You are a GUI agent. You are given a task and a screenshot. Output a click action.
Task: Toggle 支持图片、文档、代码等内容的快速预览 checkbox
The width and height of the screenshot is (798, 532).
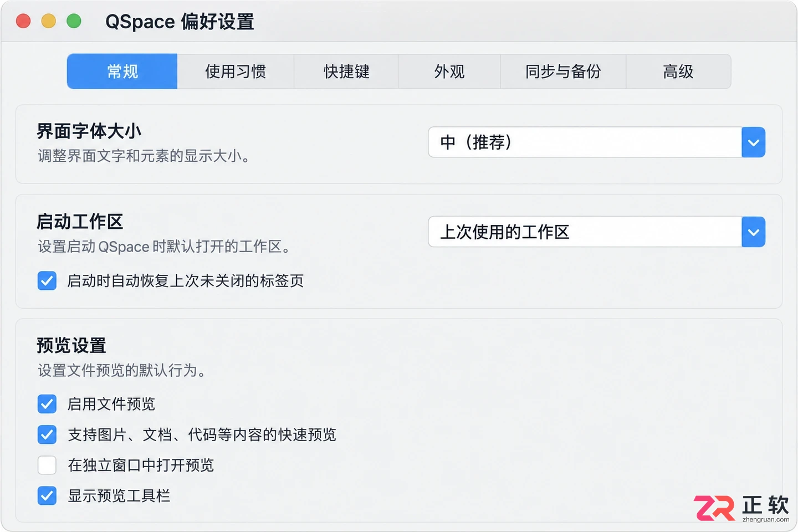[47, 434]
